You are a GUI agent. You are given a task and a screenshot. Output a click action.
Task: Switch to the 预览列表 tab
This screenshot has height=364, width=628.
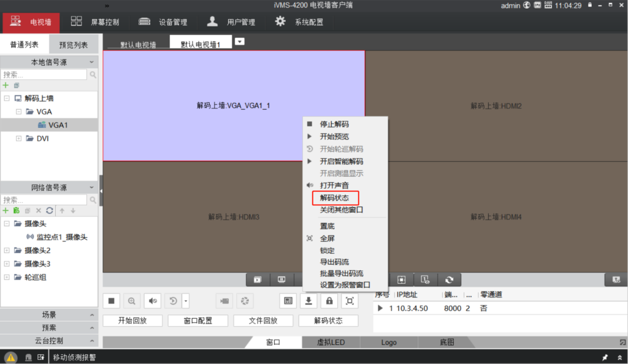[73, 45]
